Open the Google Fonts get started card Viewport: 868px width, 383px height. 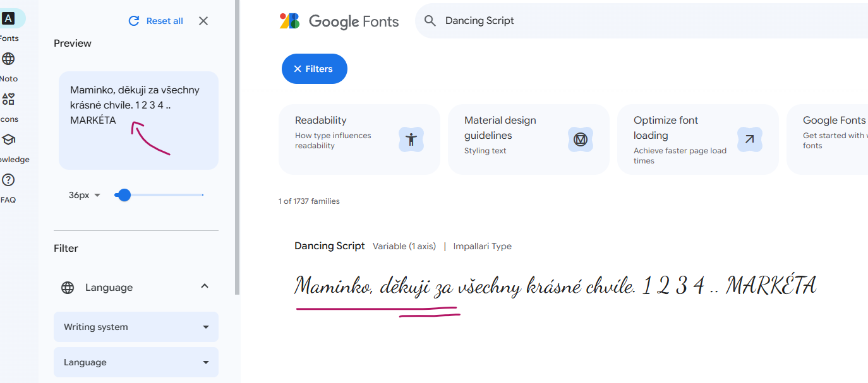[828, 139]
